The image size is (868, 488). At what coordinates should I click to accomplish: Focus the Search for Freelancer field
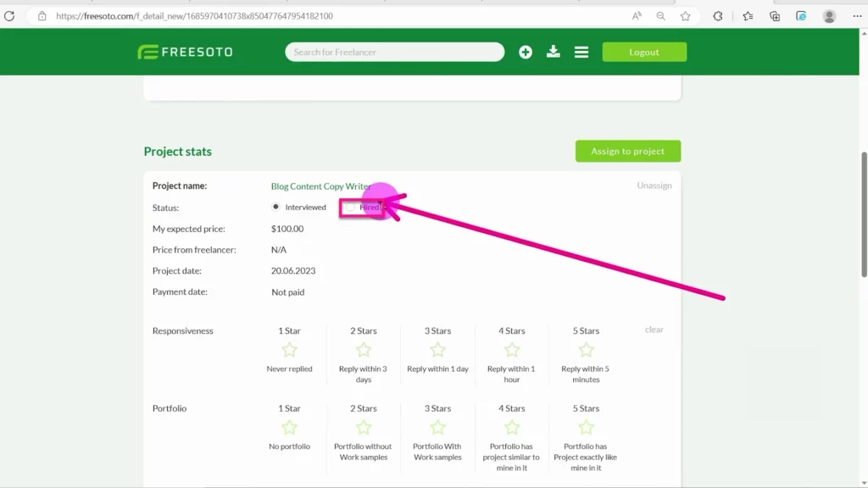pyautogui.click(x=395, y=52)
